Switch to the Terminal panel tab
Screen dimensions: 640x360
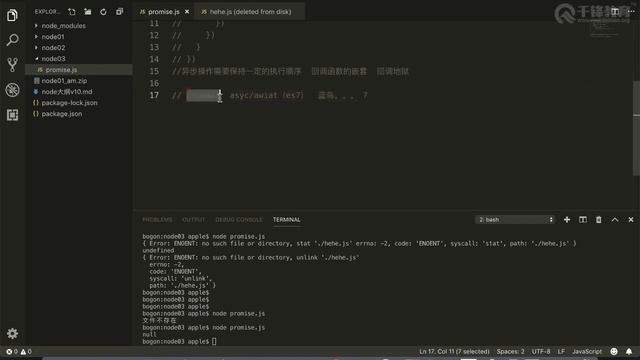(287, 220)
